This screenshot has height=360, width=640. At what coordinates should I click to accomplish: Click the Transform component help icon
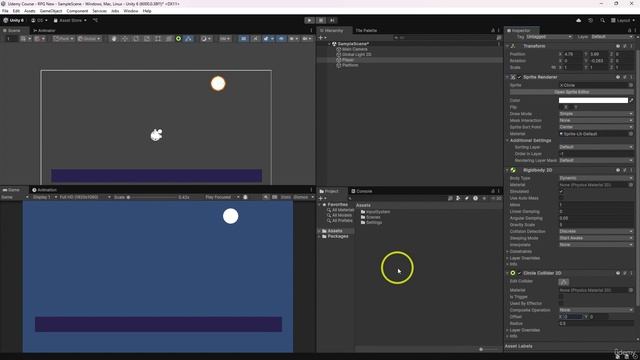[x=618, y=46]
